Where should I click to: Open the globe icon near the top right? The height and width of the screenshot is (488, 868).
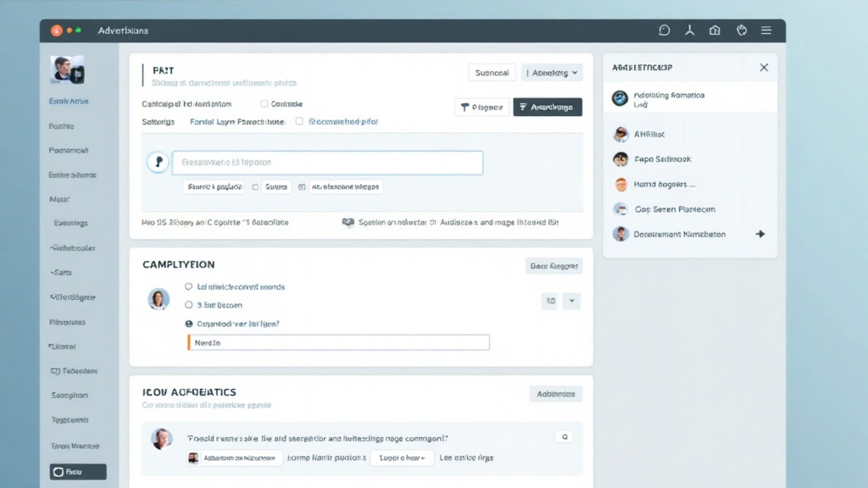click(741, 30)
